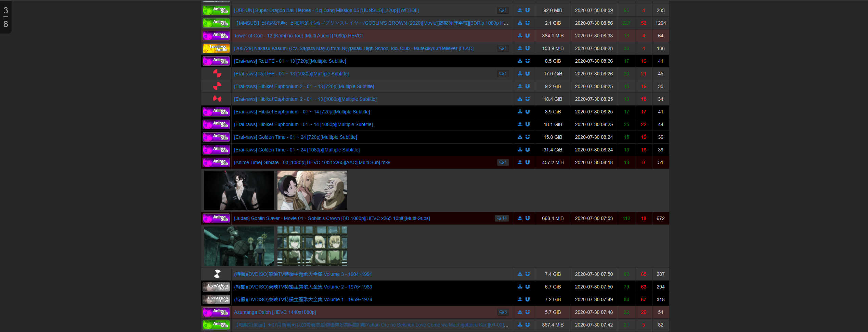868x332 pixels.
Task: Click first Gibiate preview thumbnail
Action: click(239, 190)
